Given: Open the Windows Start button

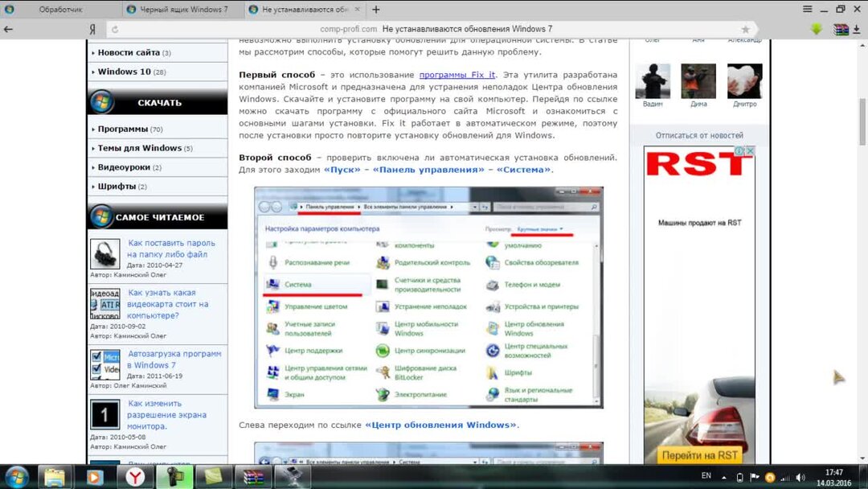Looking at the screenshot, I should click(17, 477).
